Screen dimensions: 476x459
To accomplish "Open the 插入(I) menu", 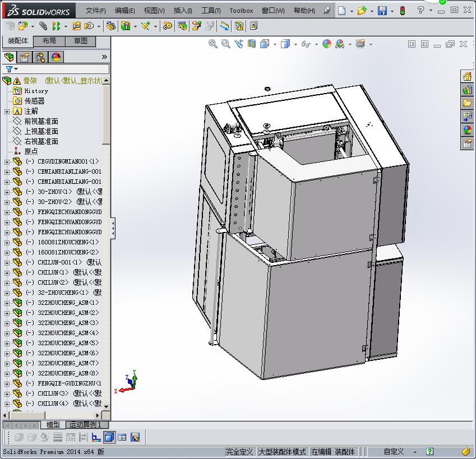I will tap(183, 11).
